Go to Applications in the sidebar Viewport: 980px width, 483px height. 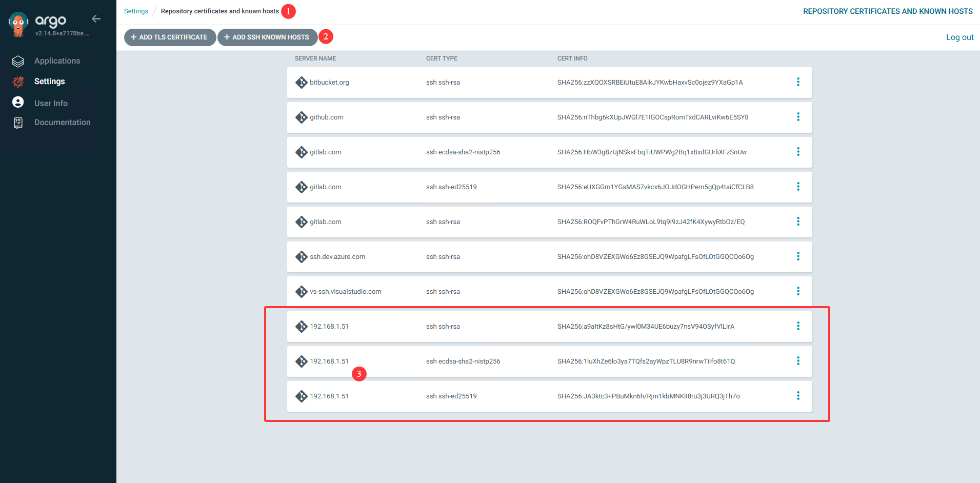coord(57,61)
